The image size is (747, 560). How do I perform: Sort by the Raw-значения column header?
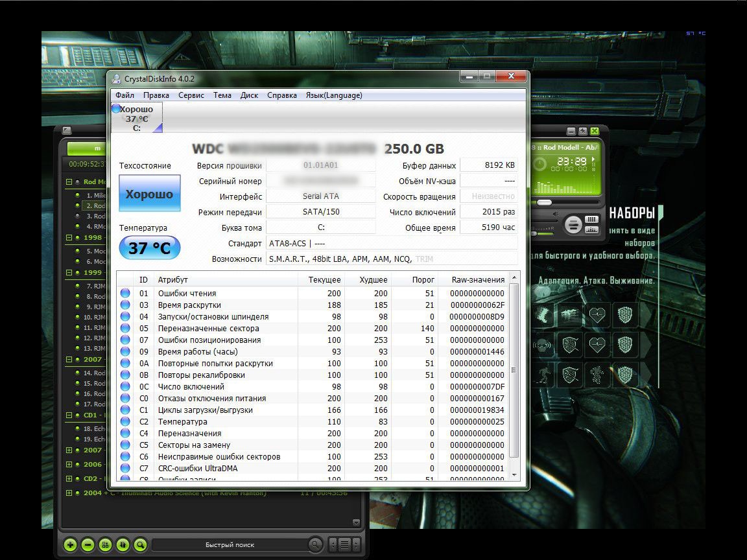(x=473, y=279)
